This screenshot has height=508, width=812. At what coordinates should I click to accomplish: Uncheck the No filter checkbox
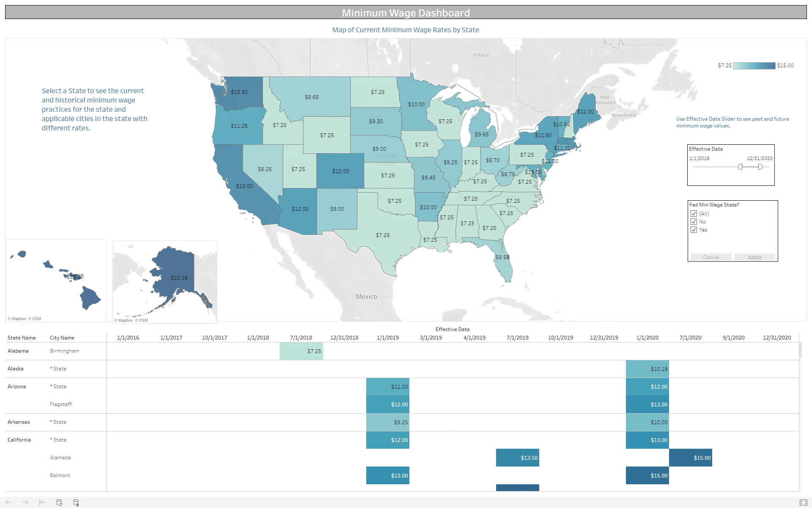[694, 222]
